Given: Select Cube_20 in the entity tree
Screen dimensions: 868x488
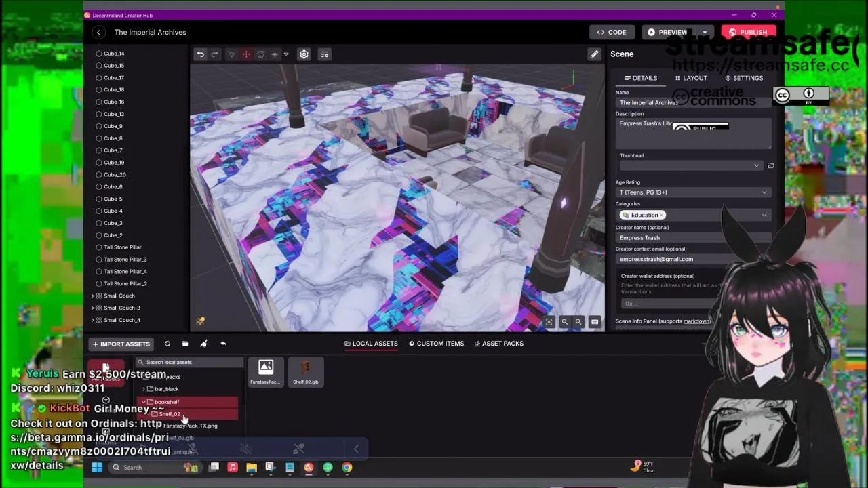Looking at the screenshot, I should pyautogui.click(x=115, y=175).
